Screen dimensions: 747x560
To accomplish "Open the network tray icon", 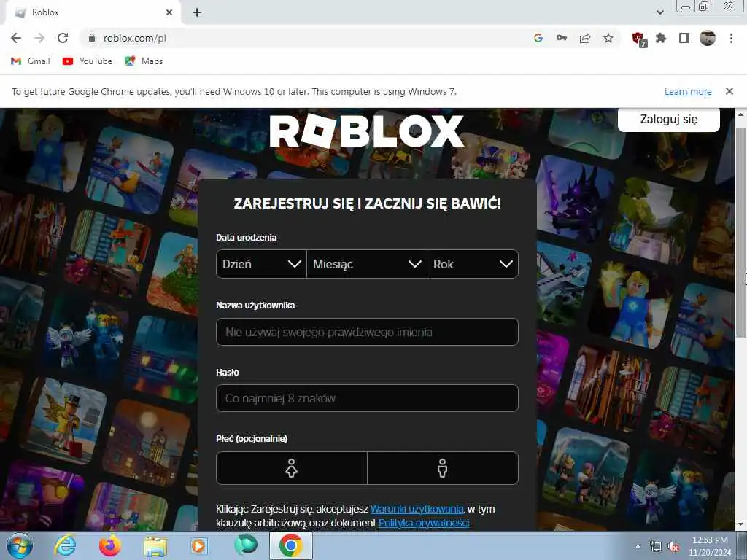I will (656, 547).
